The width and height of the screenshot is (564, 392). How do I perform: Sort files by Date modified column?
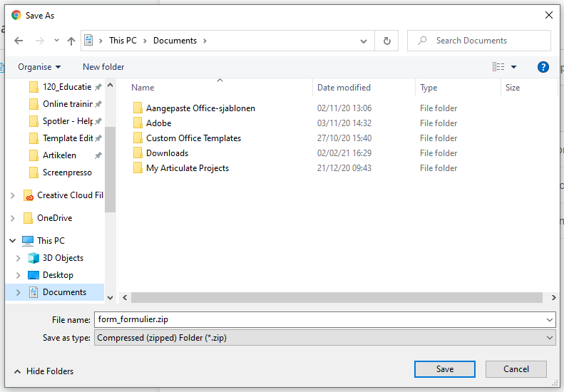pyautogui.click(x=344, y=88)
